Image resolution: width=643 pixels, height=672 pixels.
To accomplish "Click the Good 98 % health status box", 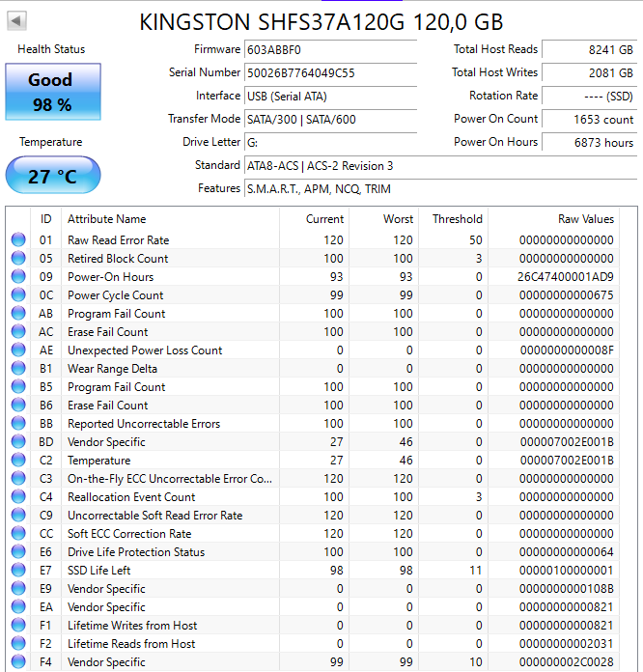I will point(53,92).
